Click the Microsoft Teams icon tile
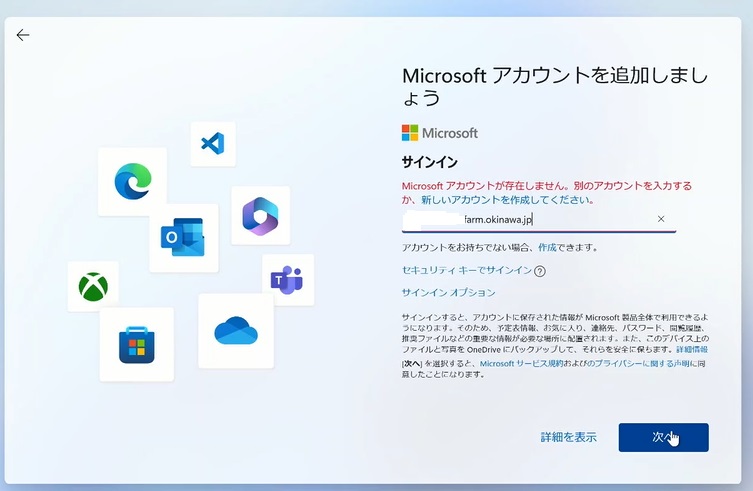Viewport: 753px width, 491px height. tap(288, 280)
